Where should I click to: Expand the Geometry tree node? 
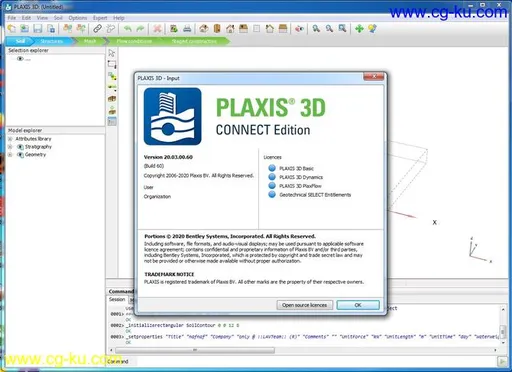point(10,155)
